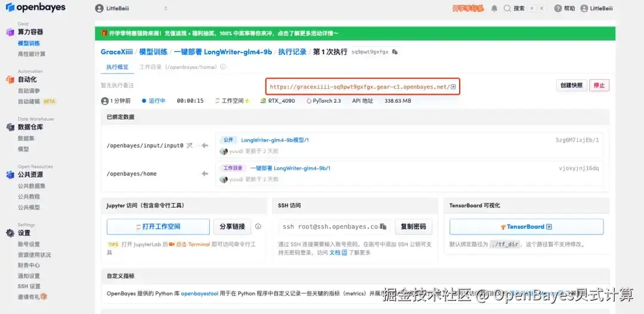Image resolution: width=644 pixels, height=314 pixels.
Task: Open the notifications bell
Action: pos(494,8)
